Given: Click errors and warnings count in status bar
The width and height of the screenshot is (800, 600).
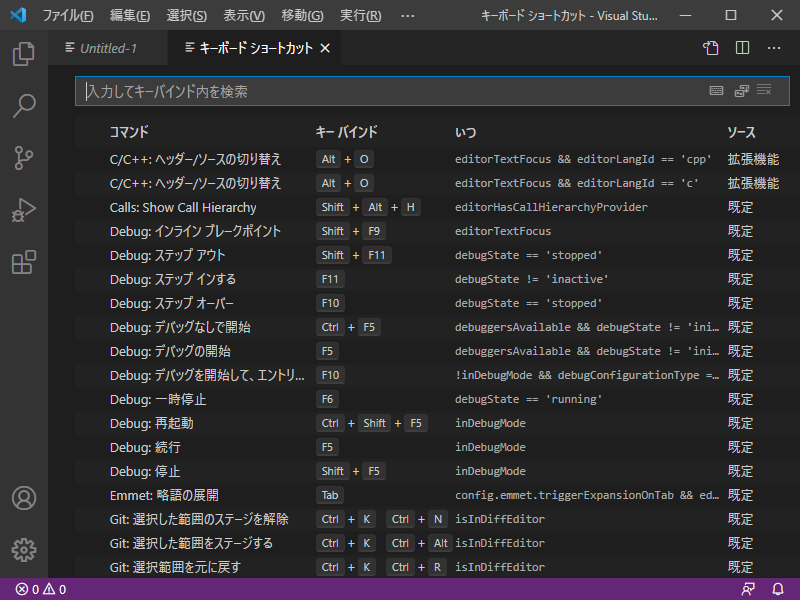Looking at the screenshot, I should (x=41, y=589).
